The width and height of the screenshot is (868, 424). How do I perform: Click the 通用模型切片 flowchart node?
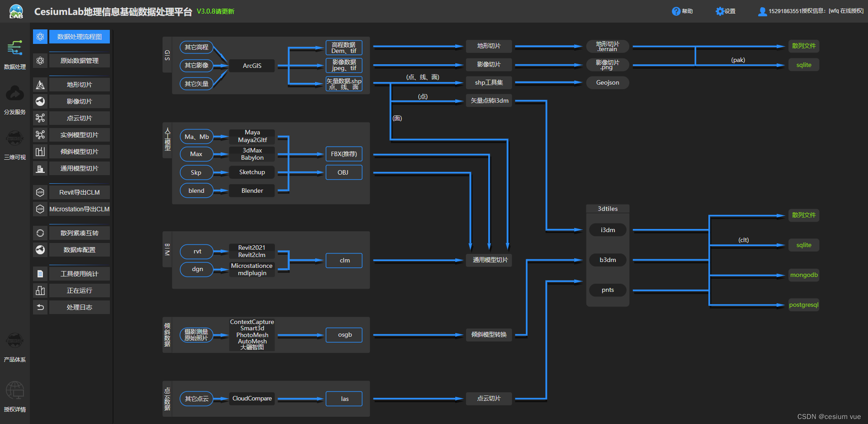click(x=490, y=260)
